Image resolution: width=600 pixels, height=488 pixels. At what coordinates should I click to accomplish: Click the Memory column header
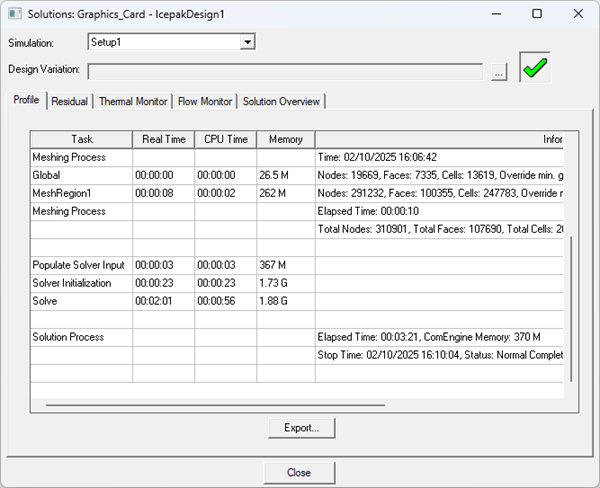click(285, 139)
